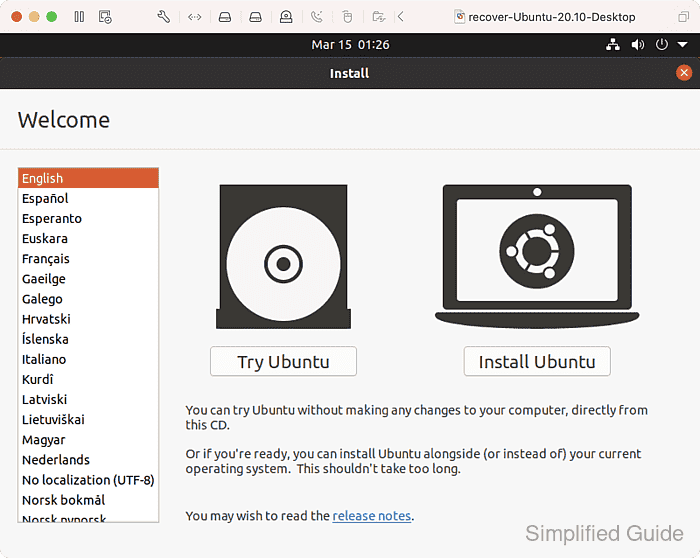Select Nederlands from the language list

tap(56, 460)
